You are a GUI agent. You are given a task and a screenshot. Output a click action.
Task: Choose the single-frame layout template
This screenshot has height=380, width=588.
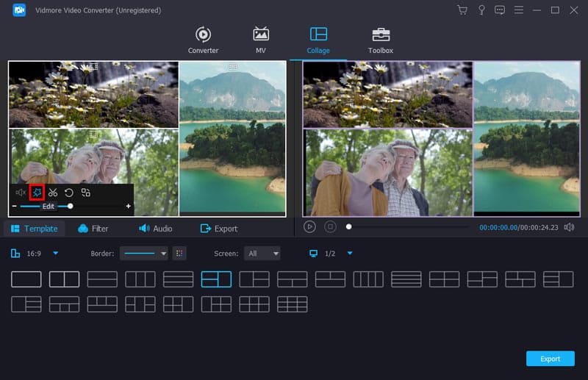pyautogui.click(x=26, y=279)
